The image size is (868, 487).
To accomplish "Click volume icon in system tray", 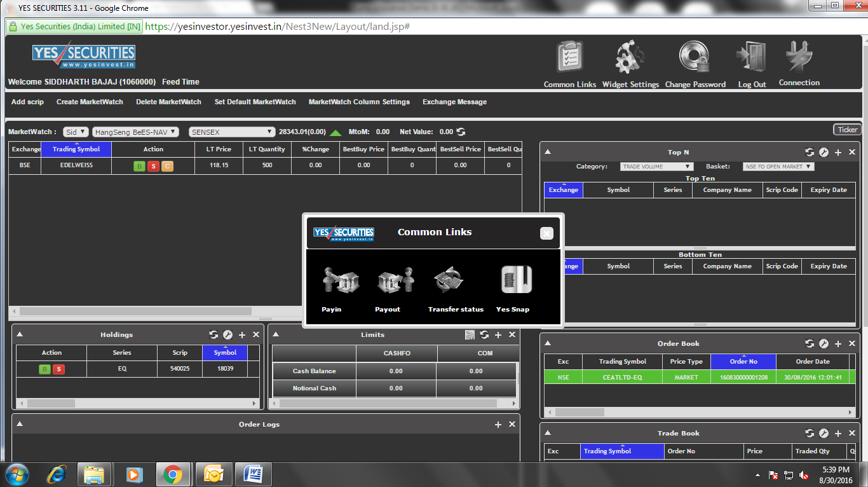I will (803, 475).
